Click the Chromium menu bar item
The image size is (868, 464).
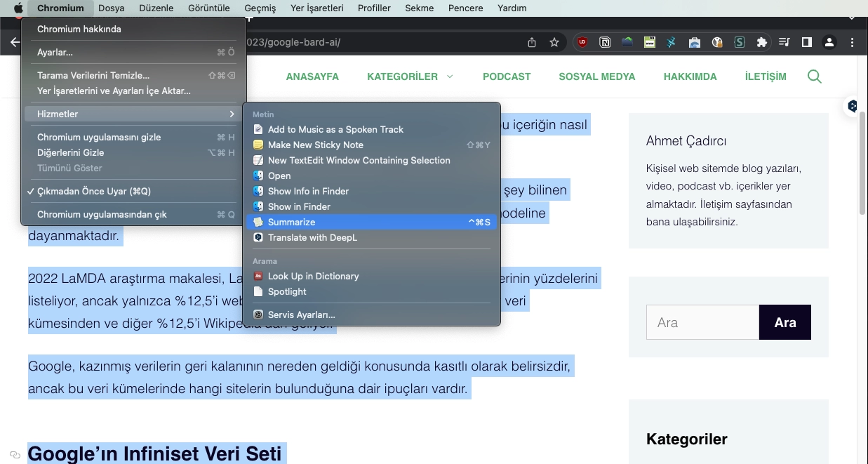coord(60,8)
